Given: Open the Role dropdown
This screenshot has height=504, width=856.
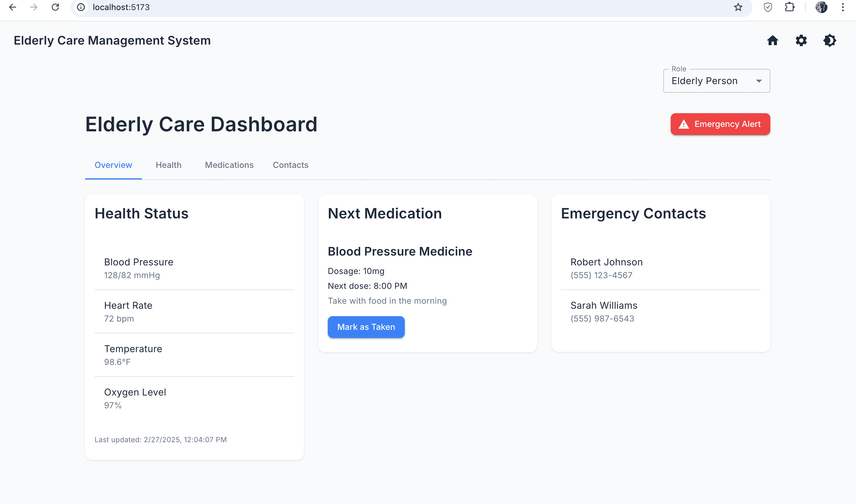Looking at the screenshot, I should [716, 81].
